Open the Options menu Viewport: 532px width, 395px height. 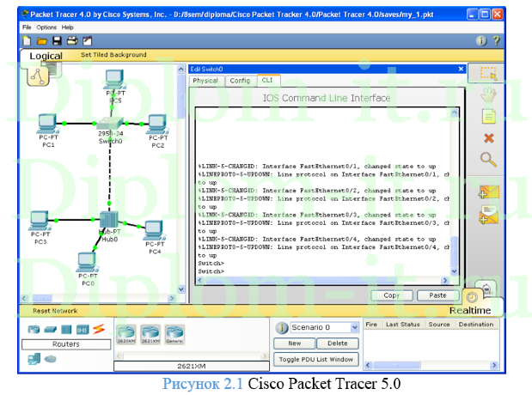point(46,27)
